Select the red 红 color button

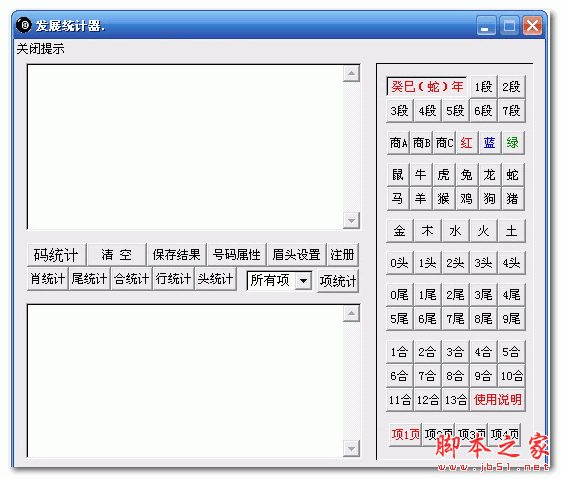pyautogui.click(x=467, y=143)
